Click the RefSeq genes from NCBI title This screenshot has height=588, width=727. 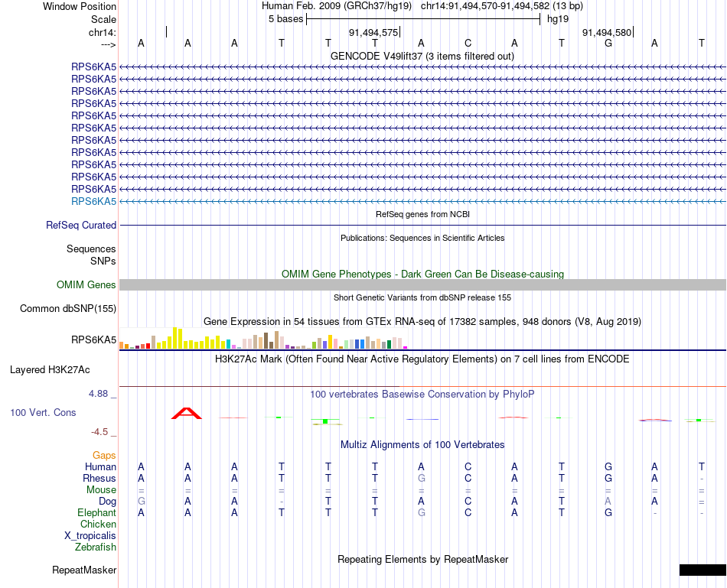[422, 215]
